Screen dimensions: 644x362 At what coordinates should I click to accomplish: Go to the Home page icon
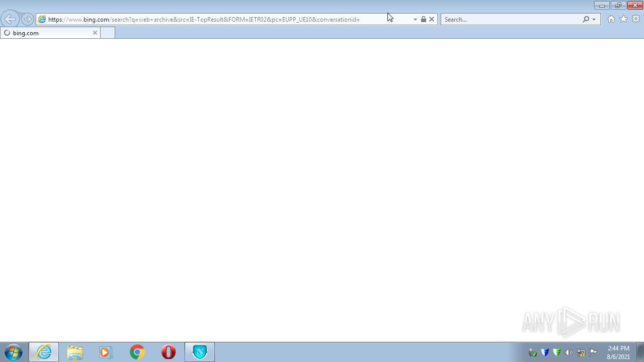pyautogui.click(x=611, y=19)
